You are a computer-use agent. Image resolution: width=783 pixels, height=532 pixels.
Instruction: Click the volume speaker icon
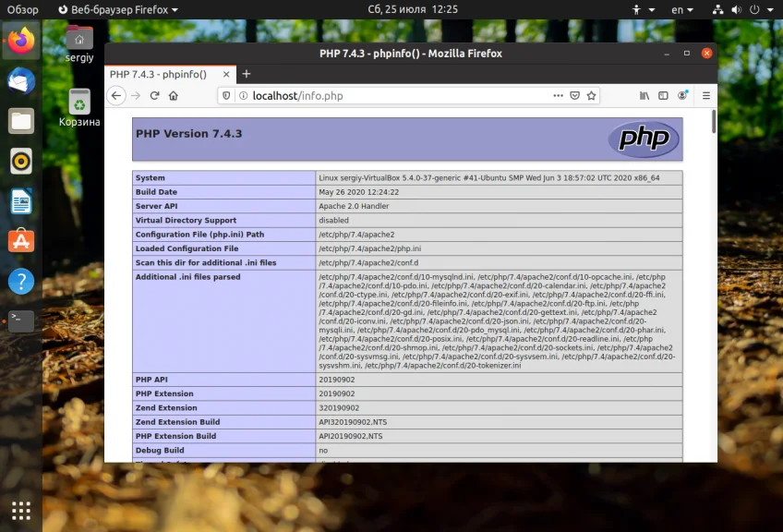(736, 9)
